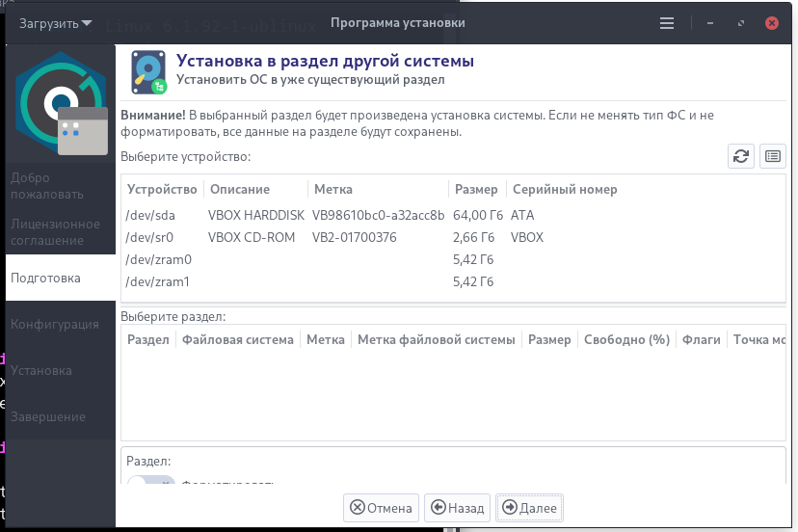Expand the Загрузить dropdown
The height and width of the screenshot is (532, 798).
tap(55, 23)
